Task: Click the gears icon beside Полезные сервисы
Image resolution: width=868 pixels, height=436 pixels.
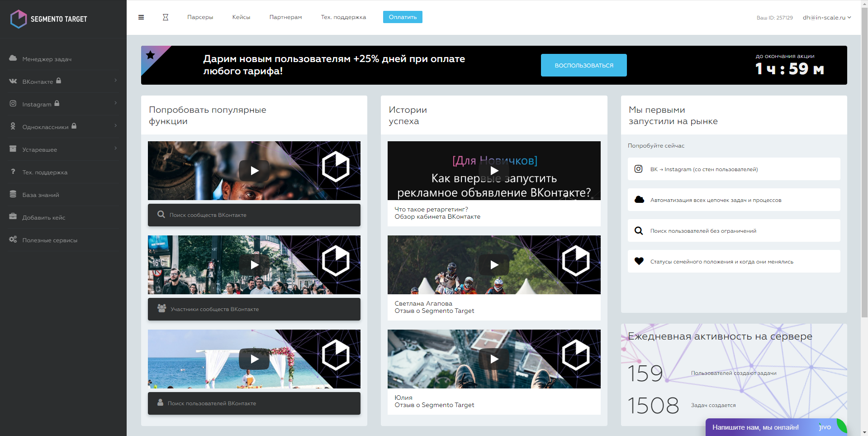Action: coord(13,240)
